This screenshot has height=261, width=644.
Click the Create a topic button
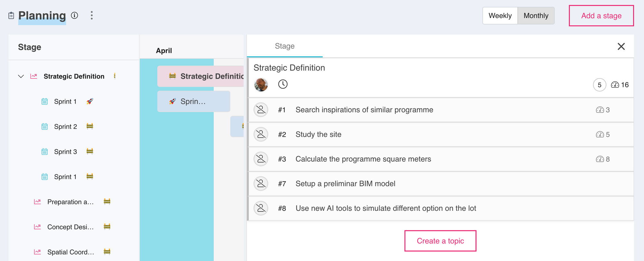click(x=440, y=241)
